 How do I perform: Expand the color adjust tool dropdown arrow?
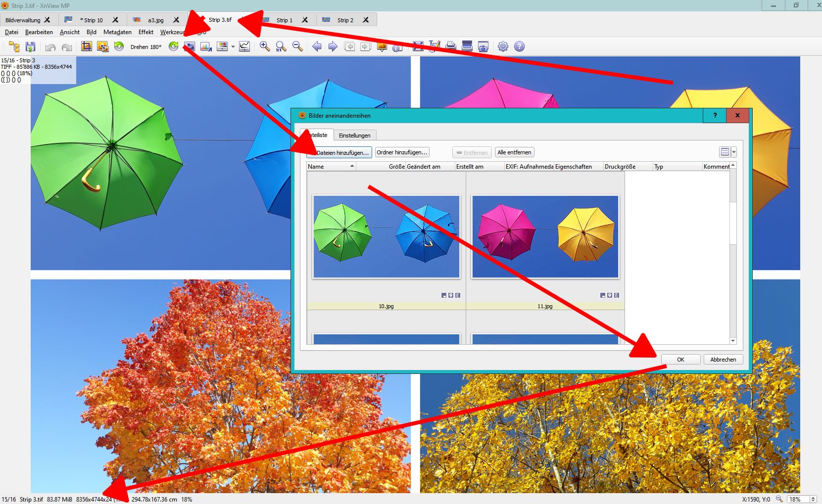(x=233, y=47)
